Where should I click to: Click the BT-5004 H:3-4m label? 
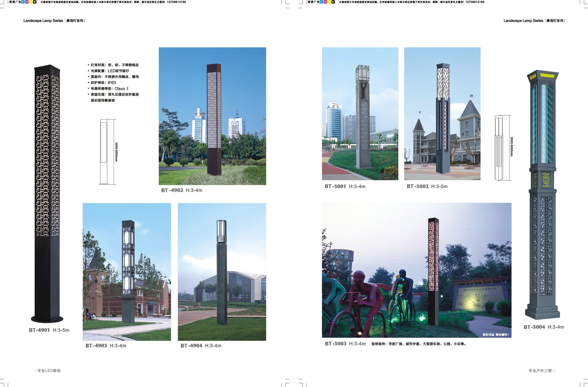(x=544, y=327)
